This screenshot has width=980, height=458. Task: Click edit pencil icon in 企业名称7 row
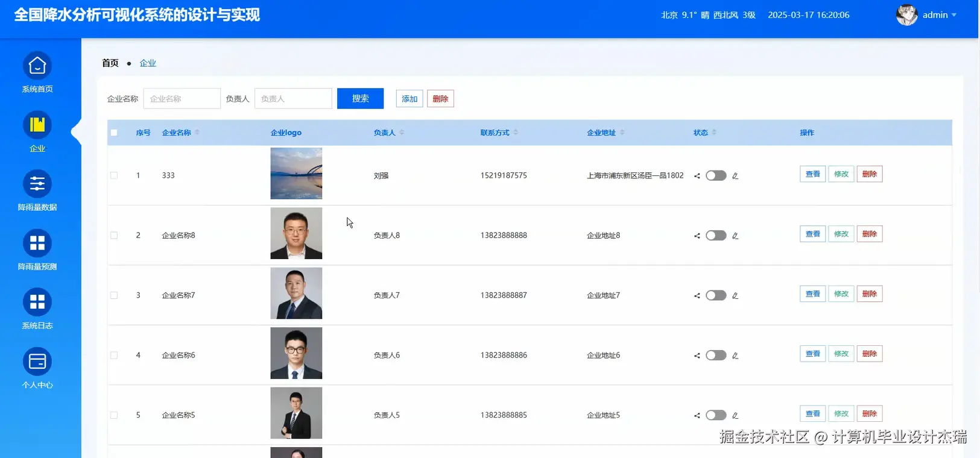(x=735, y=296)
